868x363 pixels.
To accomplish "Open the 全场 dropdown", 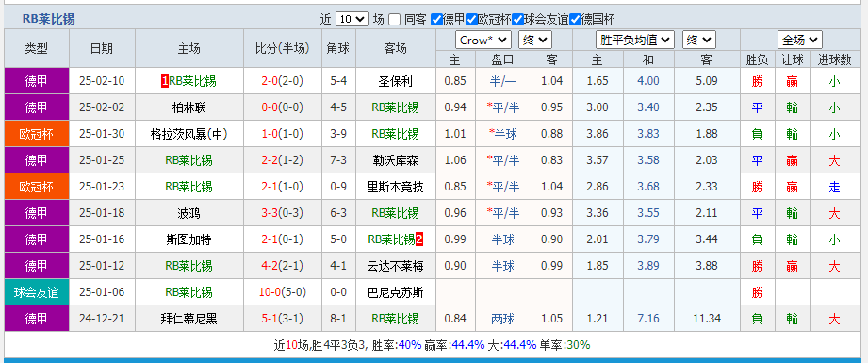I will 800,40.
